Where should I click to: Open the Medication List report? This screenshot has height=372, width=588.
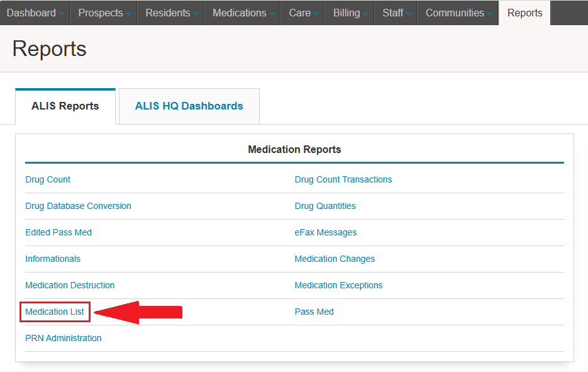tap(54, 312)
